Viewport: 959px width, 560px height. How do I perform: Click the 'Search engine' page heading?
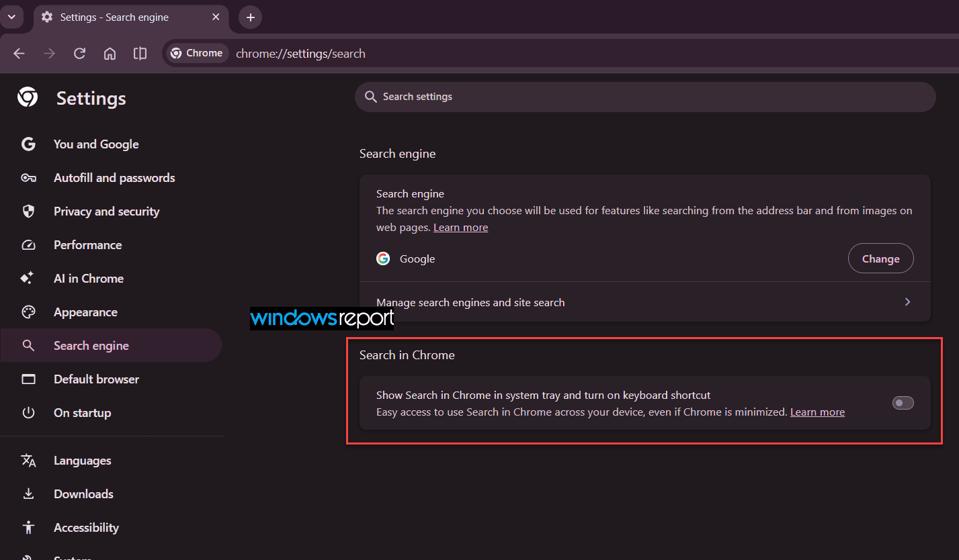pos(398,154)
